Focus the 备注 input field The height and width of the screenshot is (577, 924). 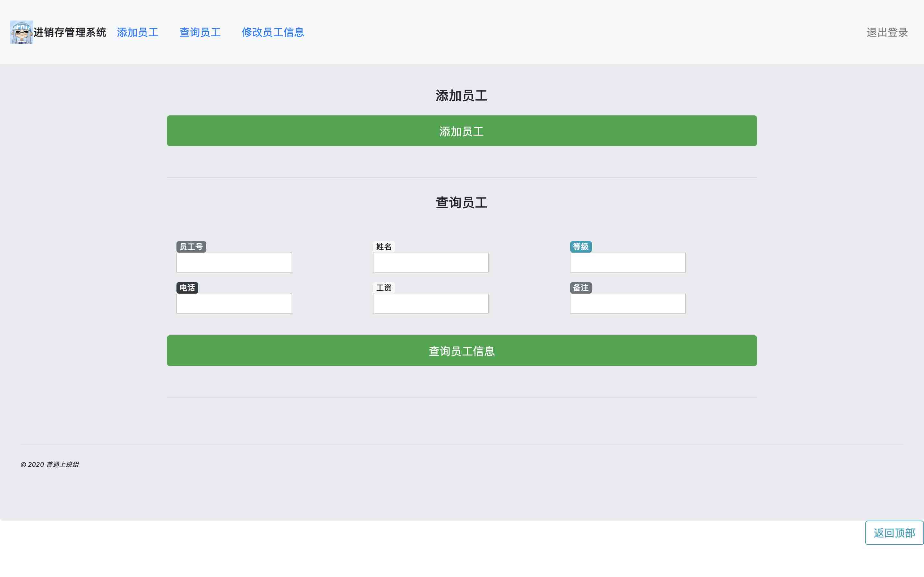pyautogui.click(x=627, y=303)
